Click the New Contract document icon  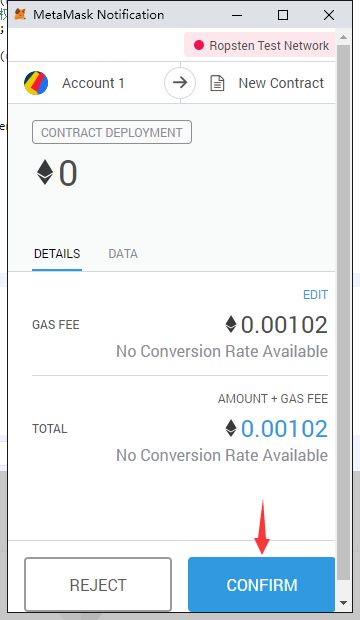pos(217,83)
